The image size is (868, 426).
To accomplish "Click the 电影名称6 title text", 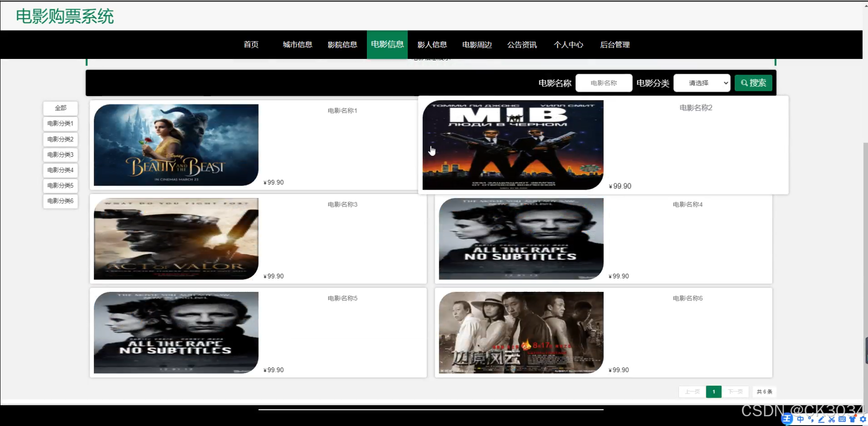I will 687,298.
